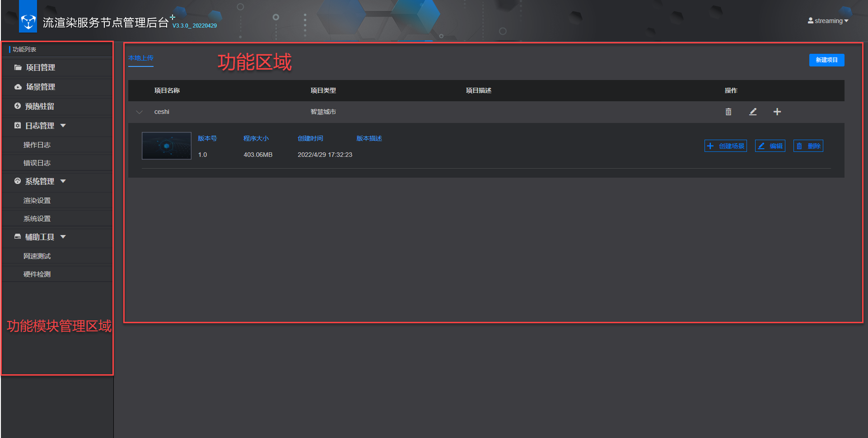
Task: Click the 场景管理 cloud icon
Action: coord(18,87)
